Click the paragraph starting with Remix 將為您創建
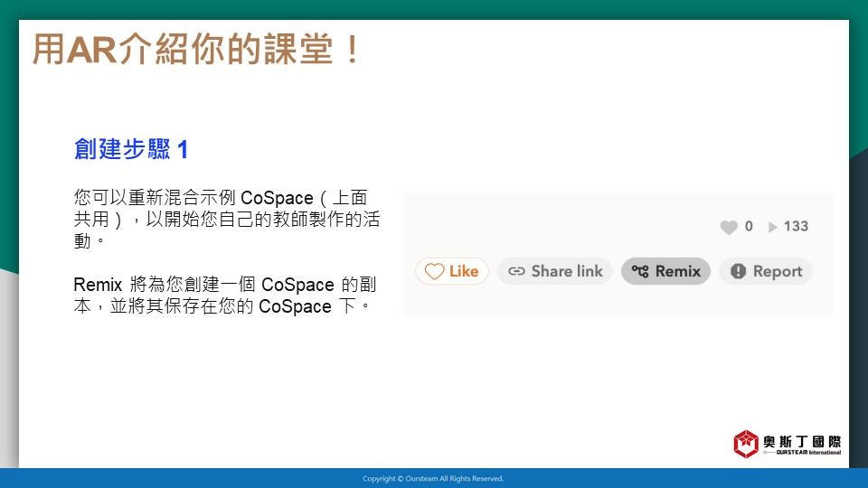Viewport: 868px width, 488px height. point(225,295)
